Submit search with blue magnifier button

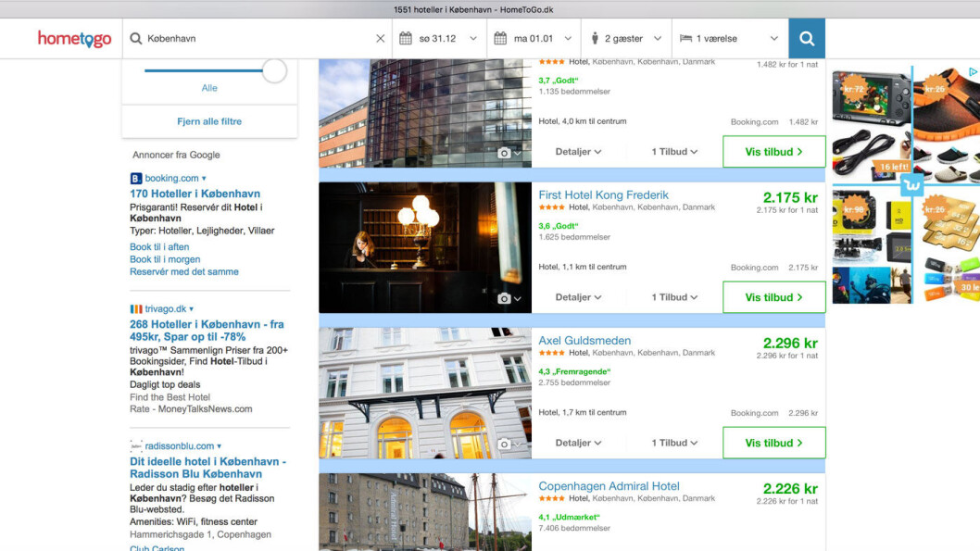[x=807, y=39]
